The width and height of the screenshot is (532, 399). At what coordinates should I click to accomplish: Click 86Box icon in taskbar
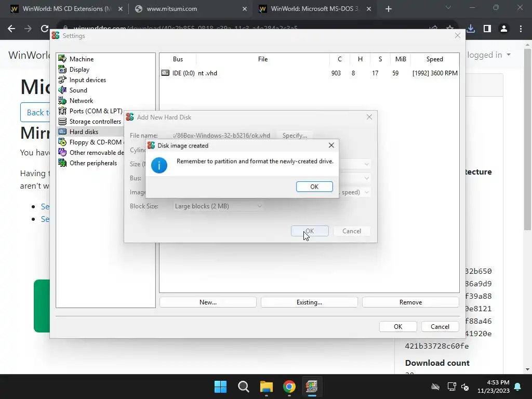click(x=312, y=387)
